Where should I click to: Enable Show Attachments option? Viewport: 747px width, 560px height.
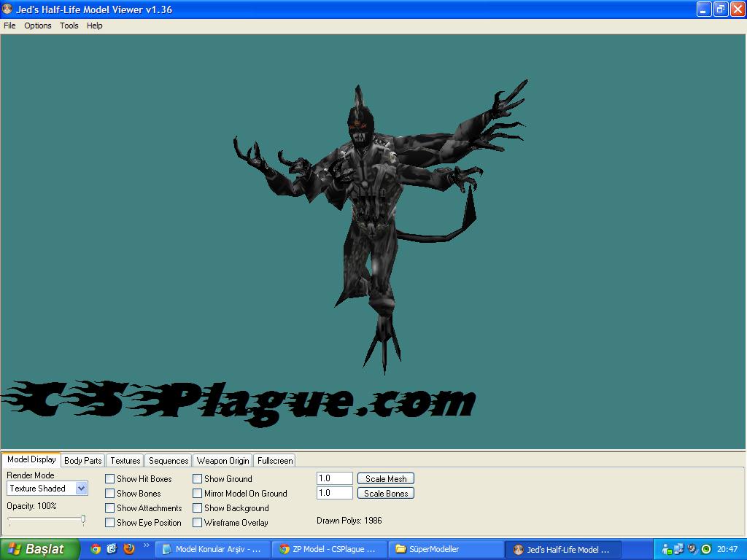point(109,508)
